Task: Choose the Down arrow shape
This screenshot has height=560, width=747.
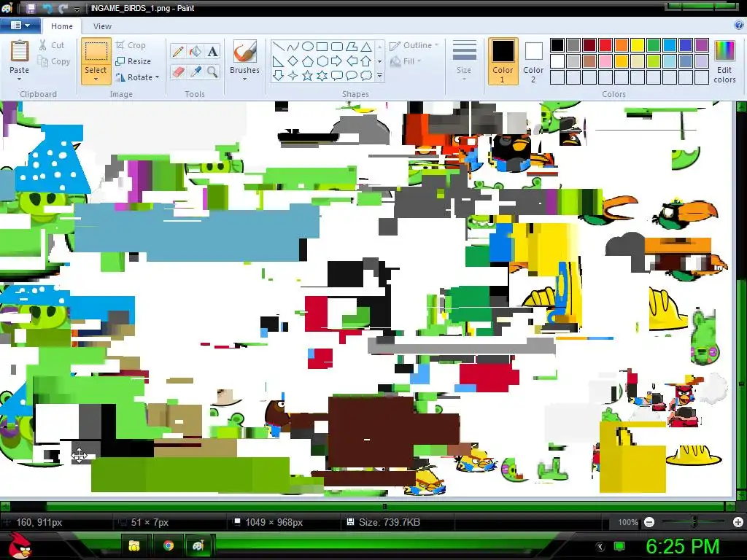Action: 279,75
